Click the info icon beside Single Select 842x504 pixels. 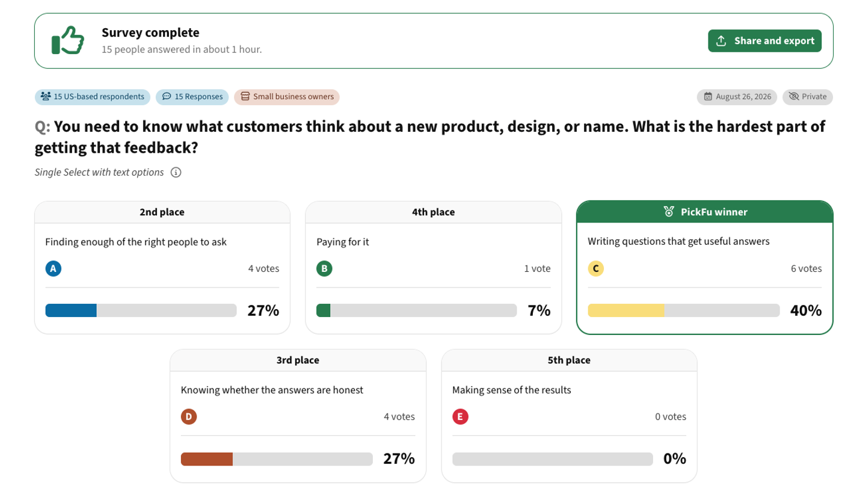coord(176,173)
